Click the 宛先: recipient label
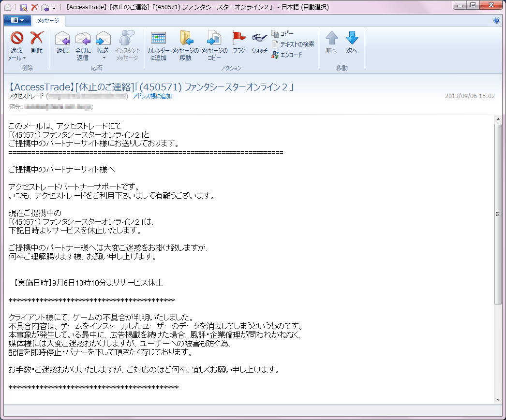506x420 pixels. 16,107
